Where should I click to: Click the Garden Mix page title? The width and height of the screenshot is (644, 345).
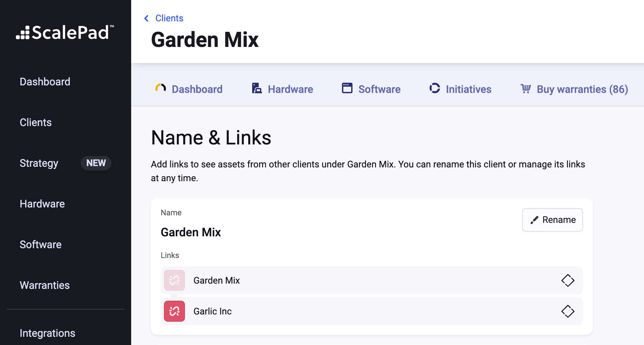[x=205, y=40]
